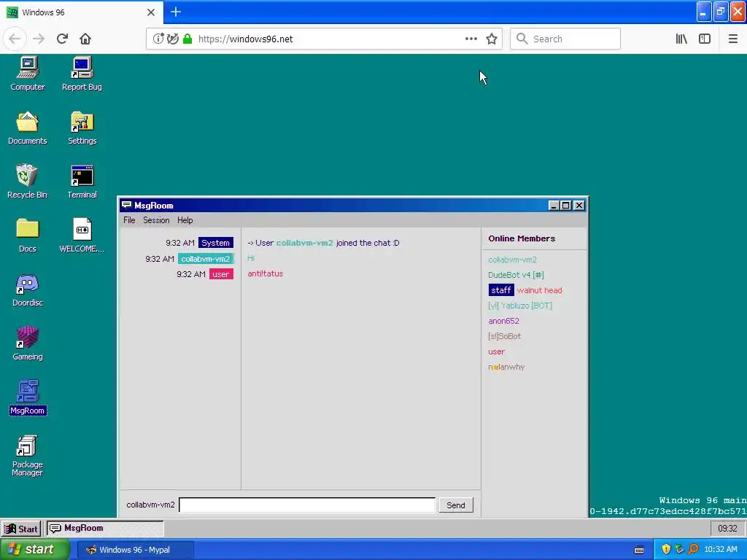Viewport: 747px width, 560px height.
Task: Open the WELCOME markdown file icon
Action: point(82,236)
